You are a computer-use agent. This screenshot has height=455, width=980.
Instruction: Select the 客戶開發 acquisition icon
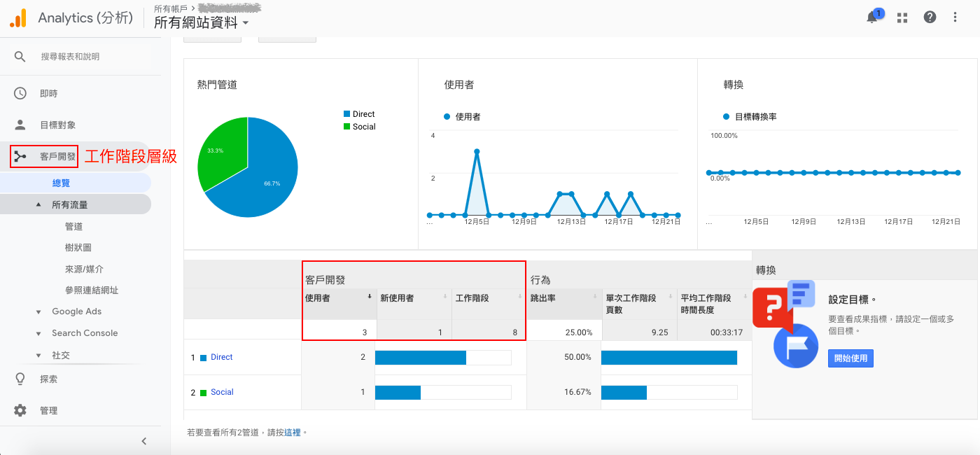20,156
